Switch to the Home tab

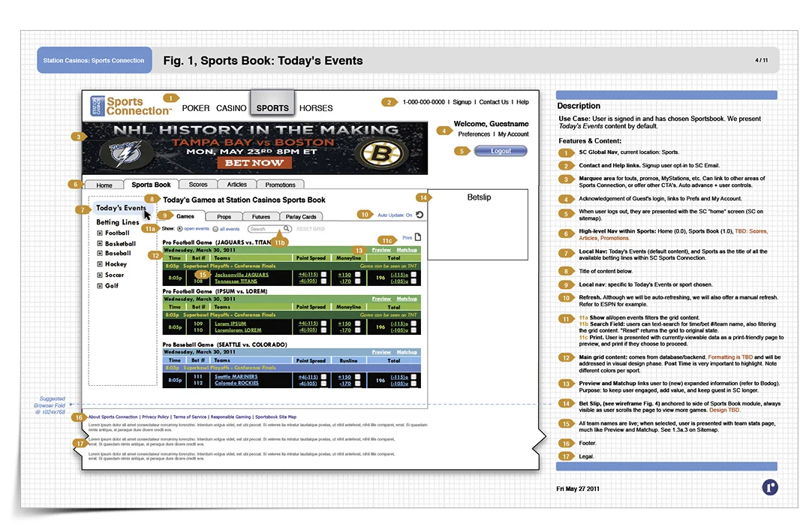click(104, 185)
